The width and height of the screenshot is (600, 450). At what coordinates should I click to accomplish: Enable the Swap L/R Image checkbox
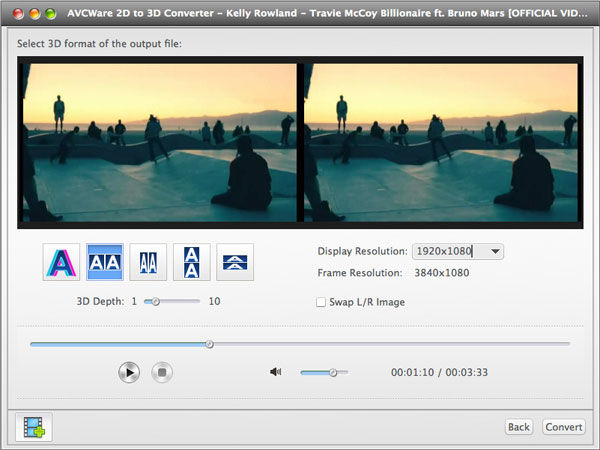point(321,302)
